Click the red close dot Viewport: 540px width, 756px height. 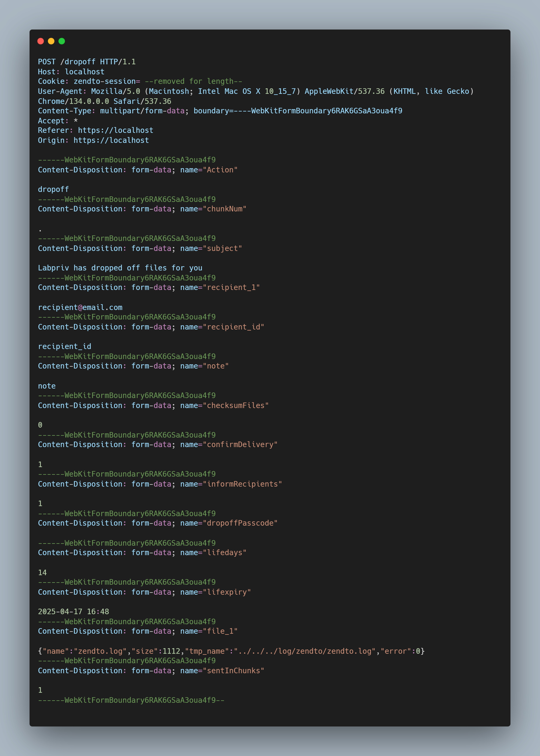pyautogui.click(x=41, y=41)
